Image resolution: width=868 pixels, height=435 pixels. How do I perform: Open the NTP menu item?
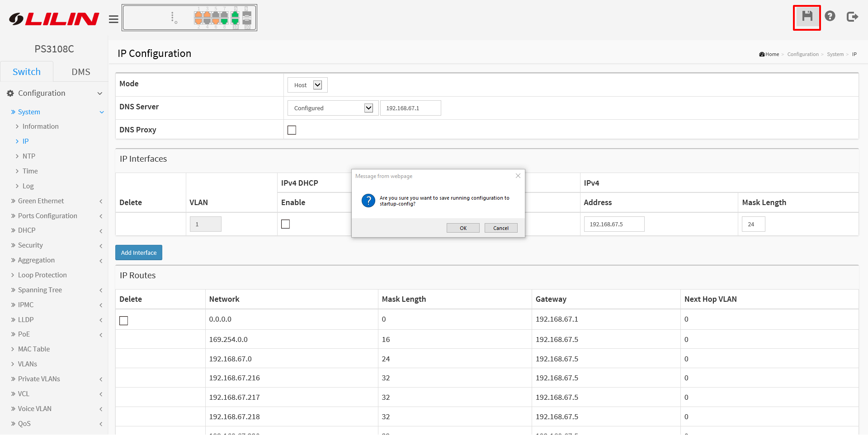(x=29, y=156)
